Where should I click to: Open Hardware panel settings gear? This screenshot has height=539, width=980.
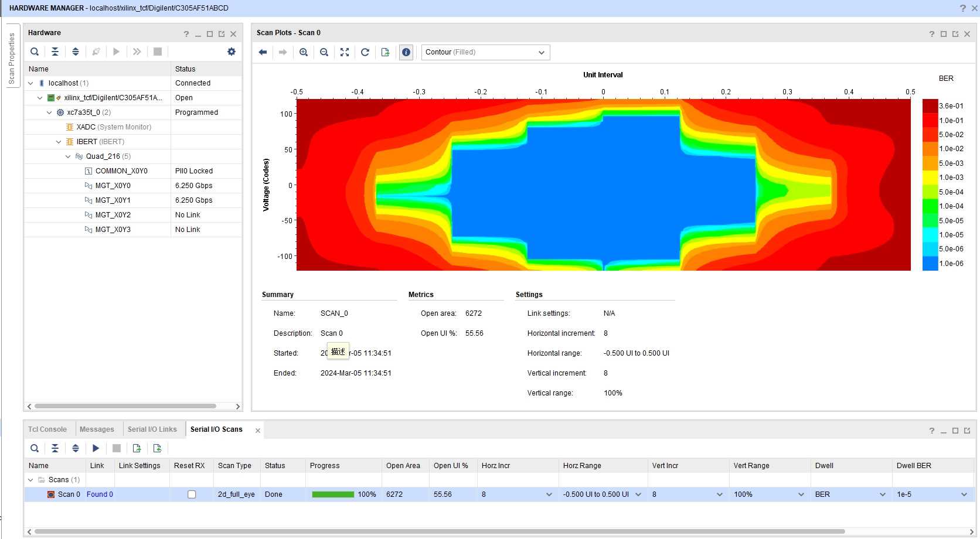point(232,52)
